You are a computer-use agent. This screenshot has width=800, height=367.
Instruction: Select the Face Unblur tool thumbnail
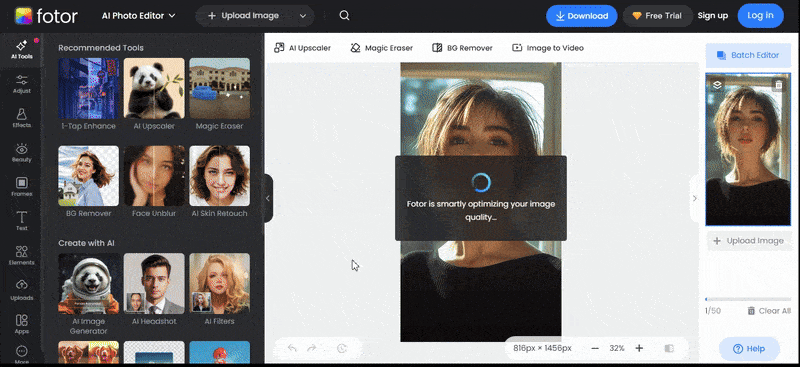coord(154,176)
